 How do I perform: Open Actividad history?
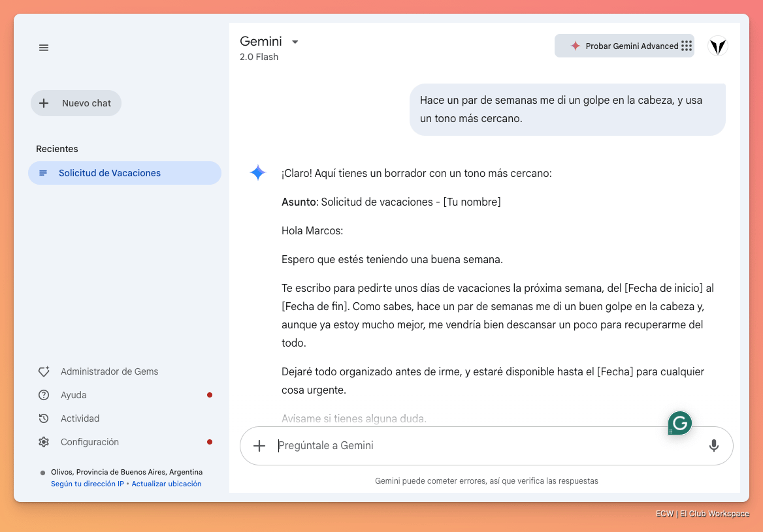coord(80,418)
